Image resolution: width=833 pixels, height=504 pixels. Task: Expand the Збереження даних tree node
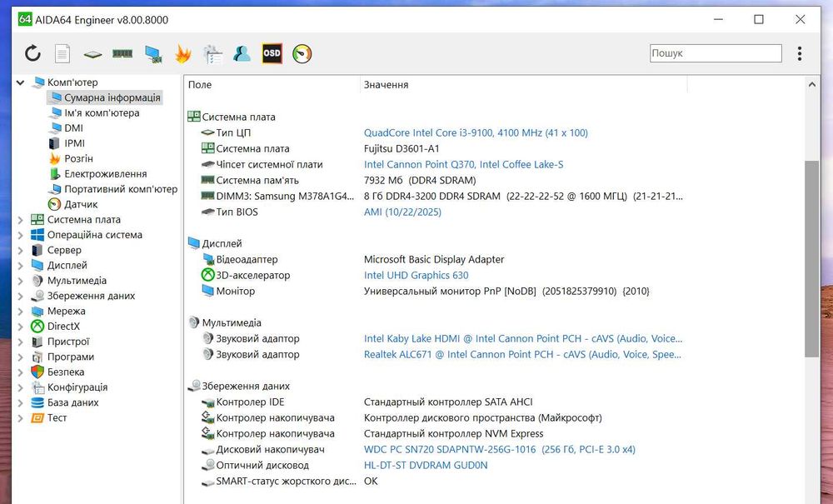point(20,297)
